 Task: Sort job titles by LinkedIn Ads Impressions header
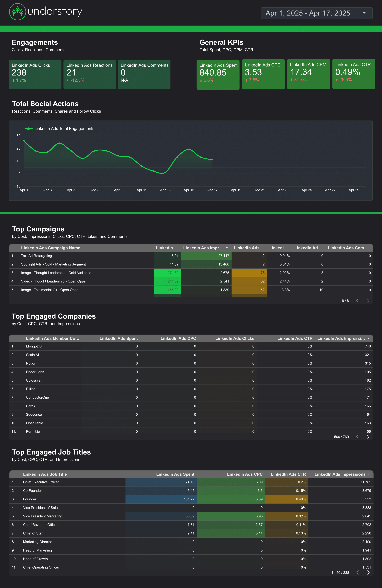coord(340,474)
